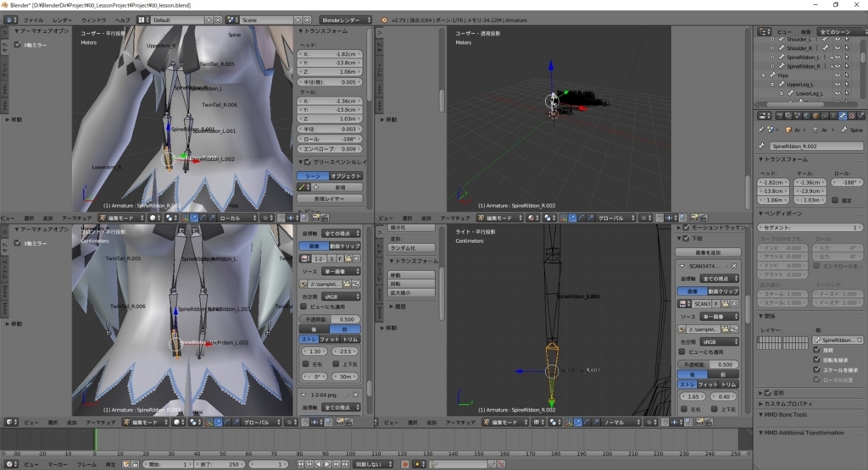The height and width of the screenshot is (470, 868).
Task: Click the red auto-keyframe record button
Action: coord(404,464)
